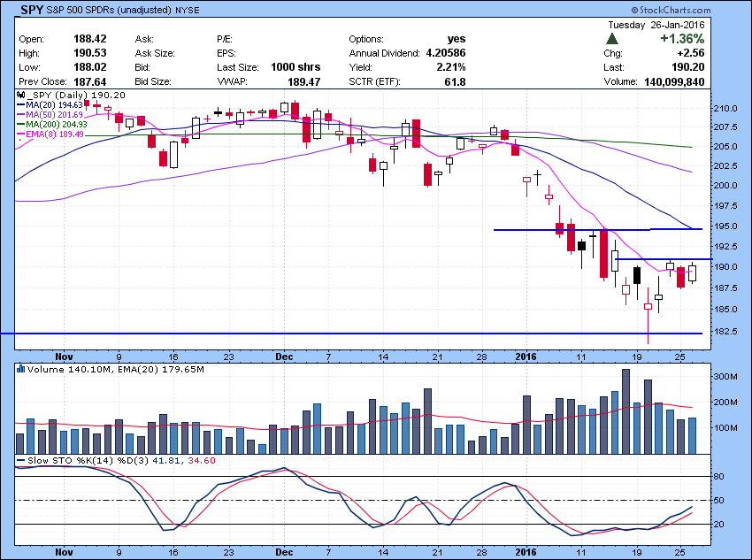Click the 210.0 price axis label

tap(727, 108)
